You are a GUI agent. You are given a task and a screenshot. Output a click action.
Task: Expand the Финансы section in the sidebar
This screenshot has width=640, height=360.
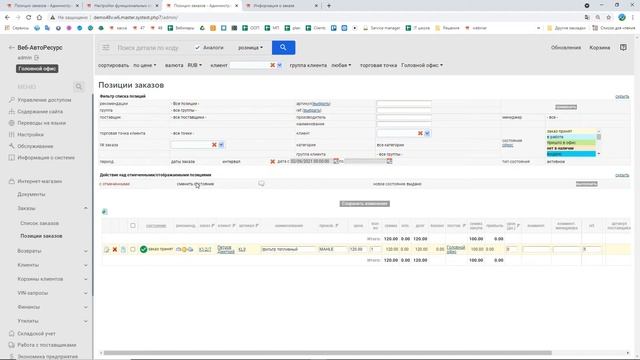coord(86,307)
